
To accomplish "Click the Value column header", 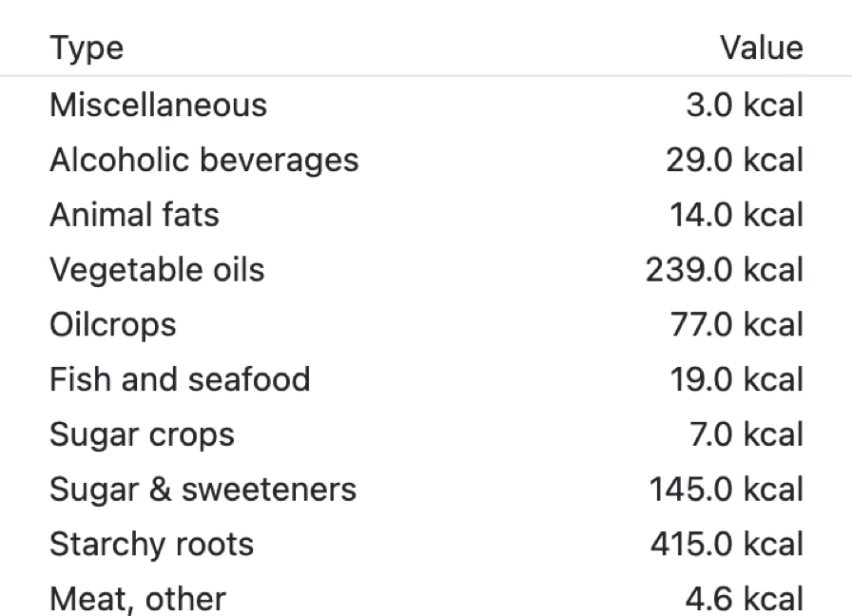I will coord(761,48).
